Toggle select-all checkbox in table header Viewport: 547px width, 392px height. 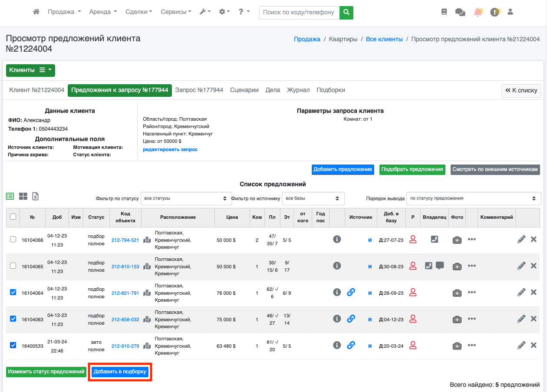(13, 217)
